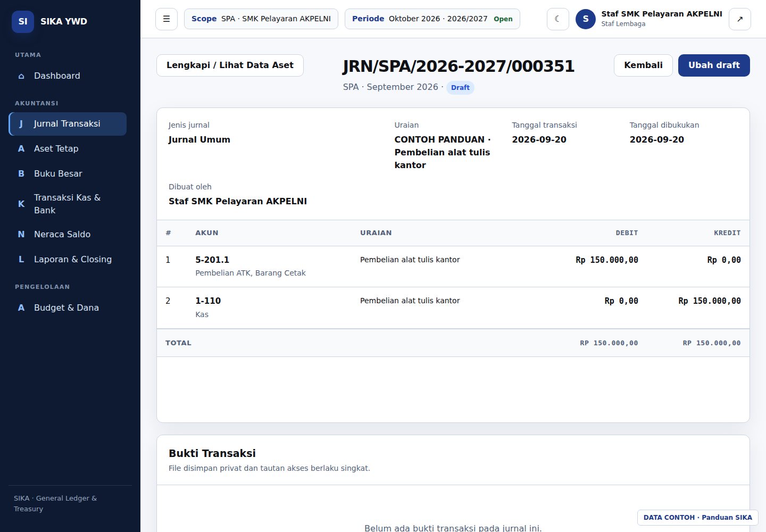This screenshot has height=532, width=766.
Task: Navigate to Buku Besar
Action: click(68, 174)
